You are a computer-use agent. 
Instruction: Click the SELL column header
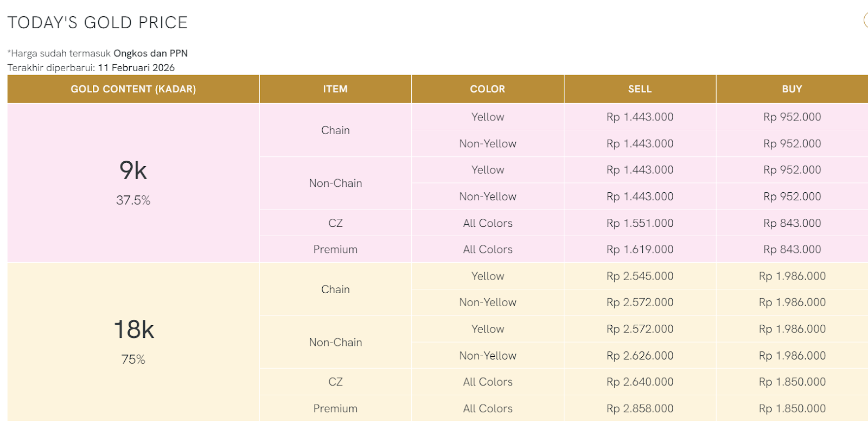tap(640, 89)
